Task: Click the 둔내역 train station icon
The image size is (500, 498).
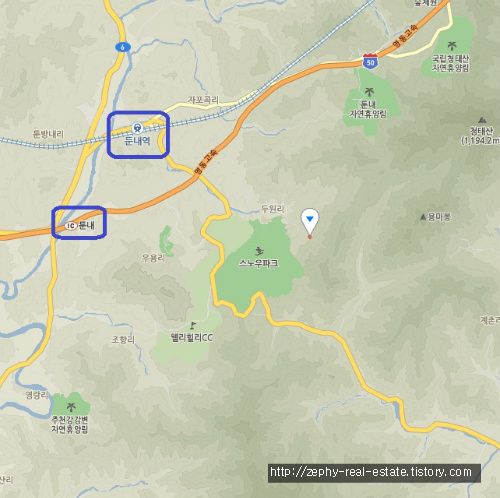Action: pos(137,128)
